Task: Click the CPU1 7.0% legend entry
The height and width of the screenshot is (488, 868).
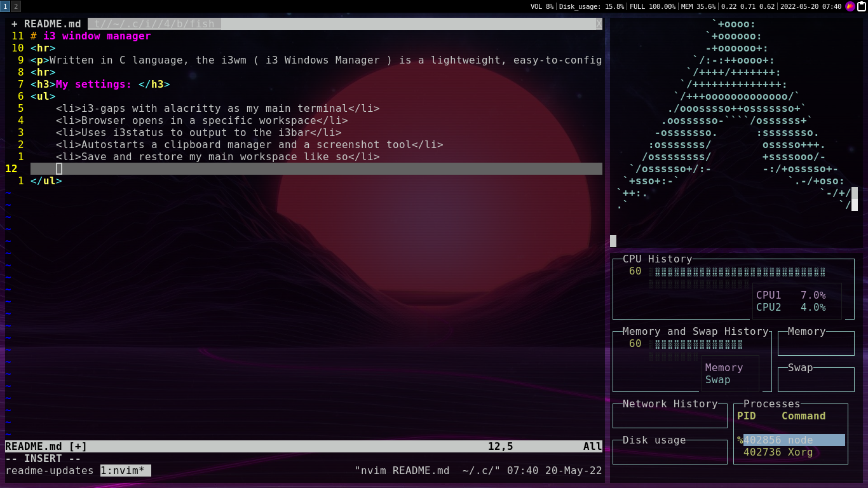Action: tap(791, 295)
